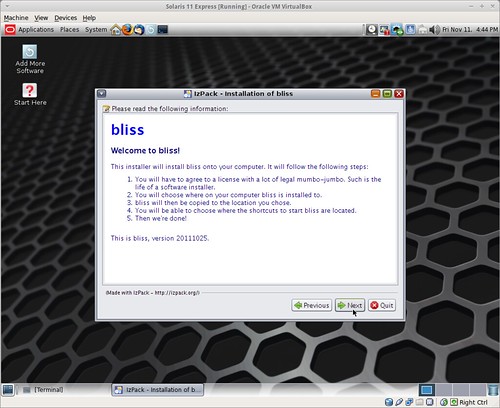Open the VirtualBox Help menu
Image resolution: width=500 pixels, height=408 pixels.
(89, 18)
